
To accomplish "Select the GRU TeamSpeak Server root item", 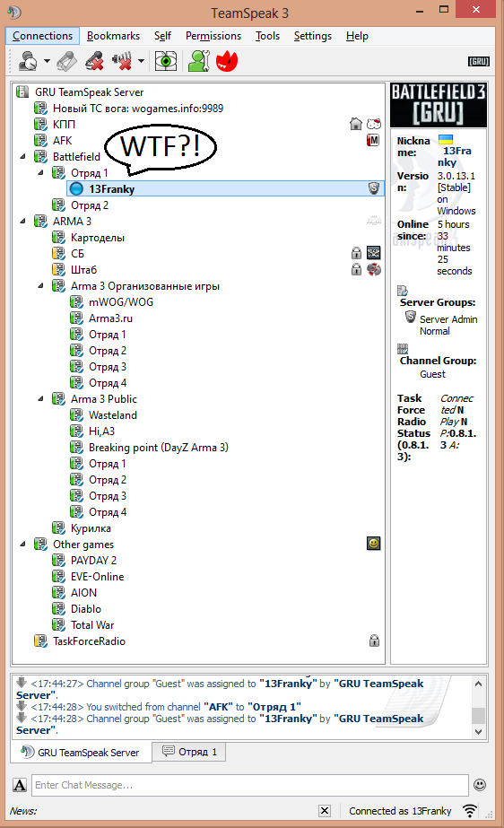I will coord(89,92).
